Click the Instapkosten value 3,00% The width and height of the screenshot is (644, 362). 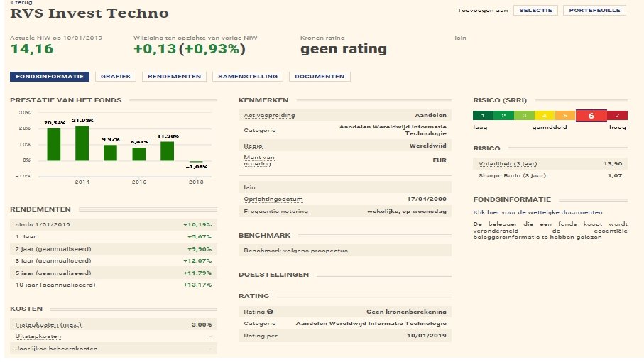(x=202, y=324)
